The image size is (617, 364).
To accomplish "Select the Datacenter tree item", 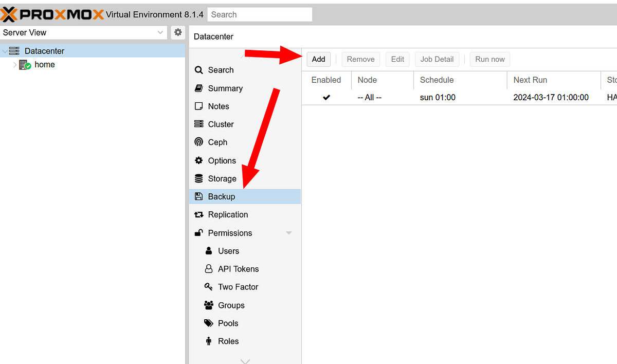I will pyautogui.click(x=43, y=51).
